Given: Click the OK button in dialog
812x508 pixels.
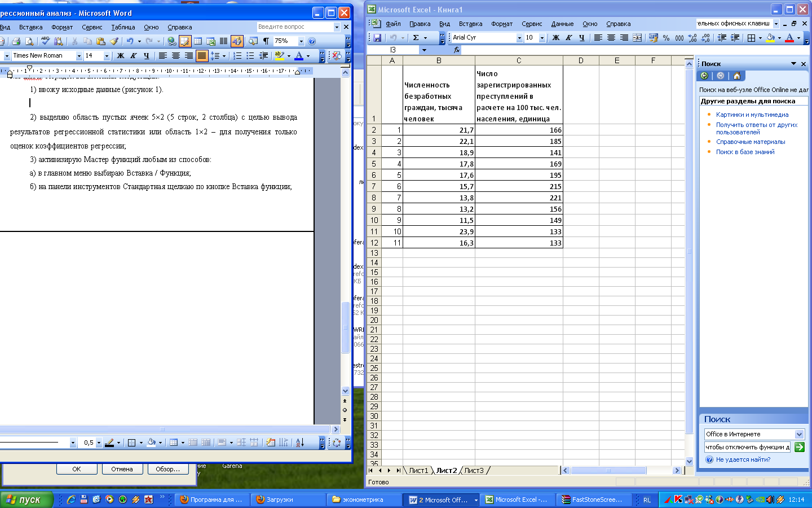Looking at the screenshot, I should (77, 469).
